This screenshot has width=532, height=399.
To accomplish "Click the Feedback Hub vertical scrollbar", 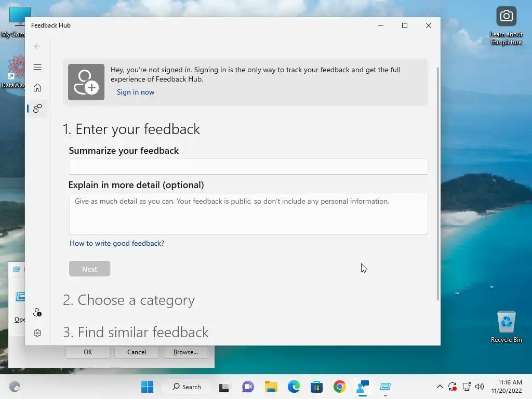I will click(x=437, y=183).
